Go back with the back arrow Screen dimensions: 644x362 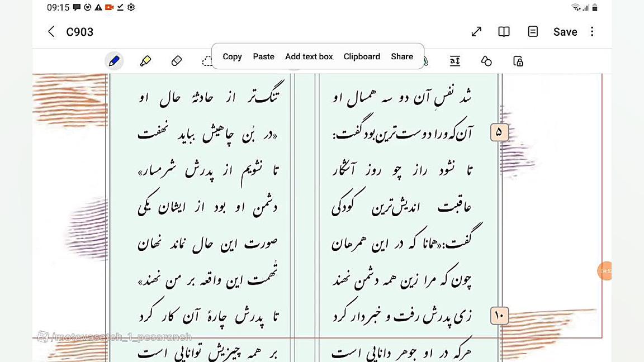(51, 32)
